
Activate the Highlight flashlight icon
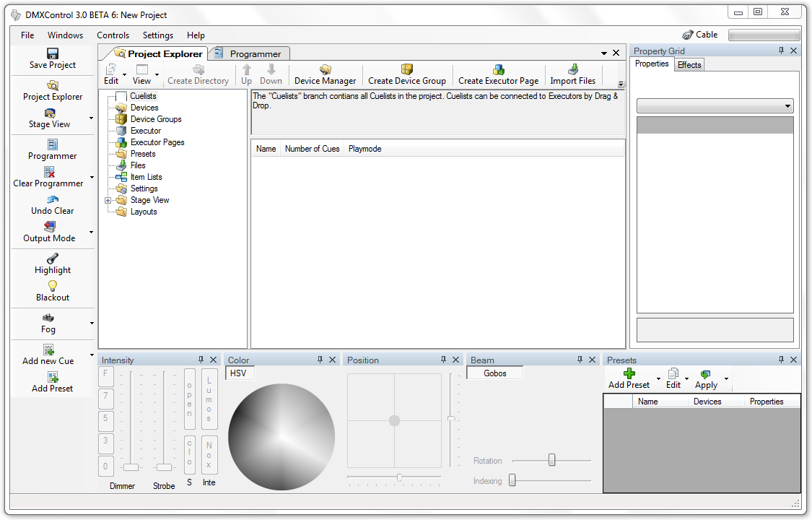point(52,259)
